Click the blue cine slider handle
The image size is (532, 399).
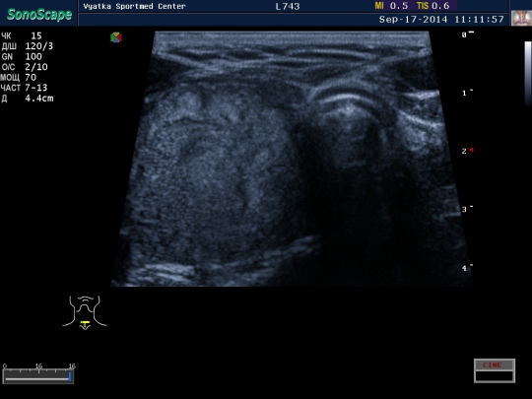point(70,376)
